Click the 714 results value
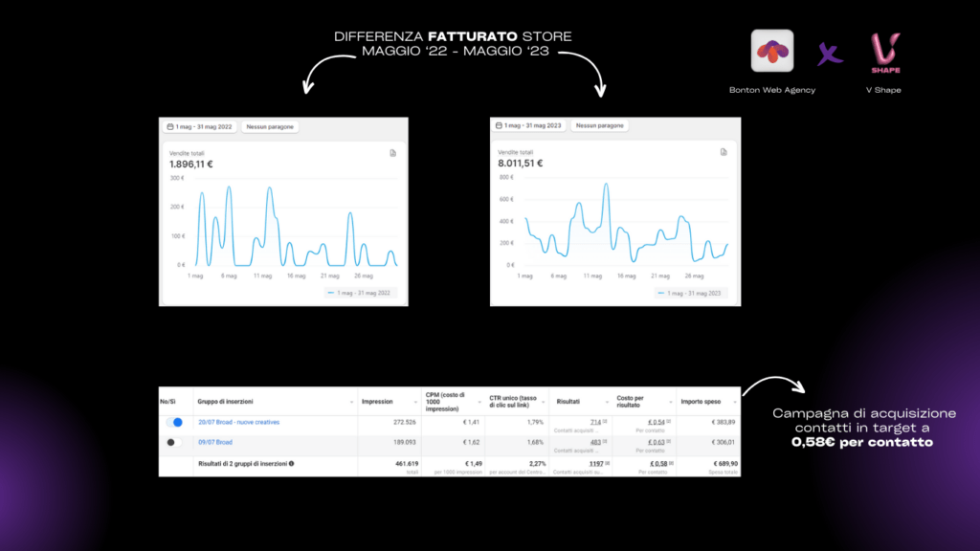980x551 pixels. click(595, 422)
